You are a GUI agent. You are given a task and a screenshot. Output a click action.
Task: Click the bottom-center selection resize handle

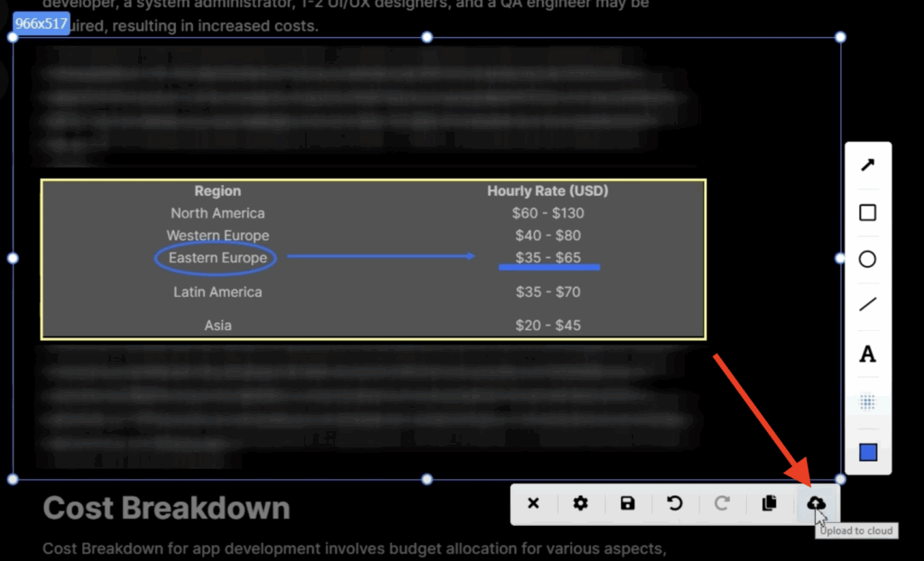click(427, 479)
